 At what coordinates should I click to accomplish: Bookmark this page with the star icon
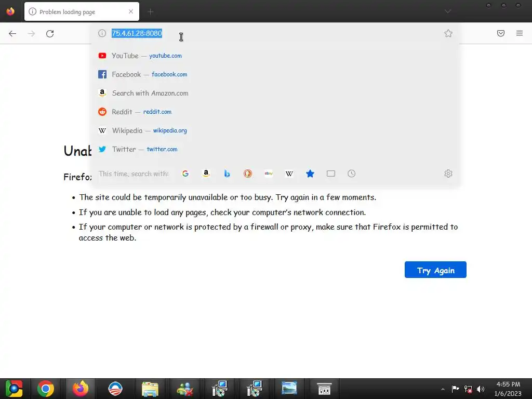(448, 33)
